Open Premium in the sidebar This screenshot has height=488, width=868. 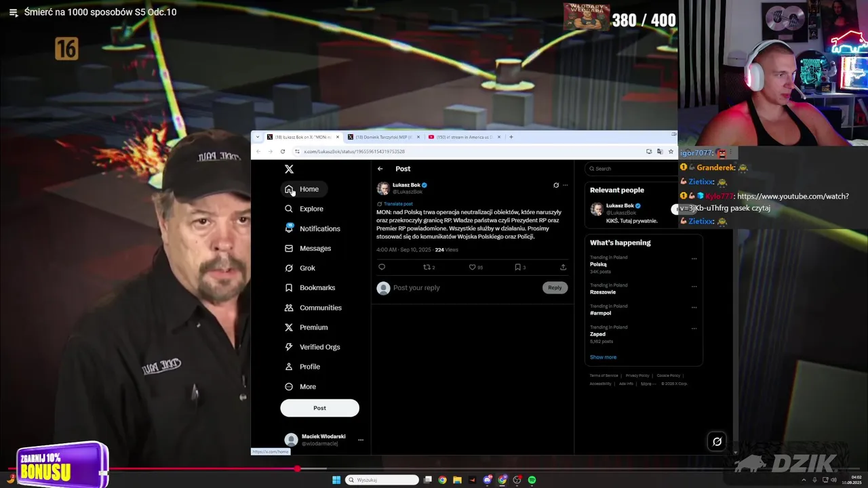coord(306,327)
